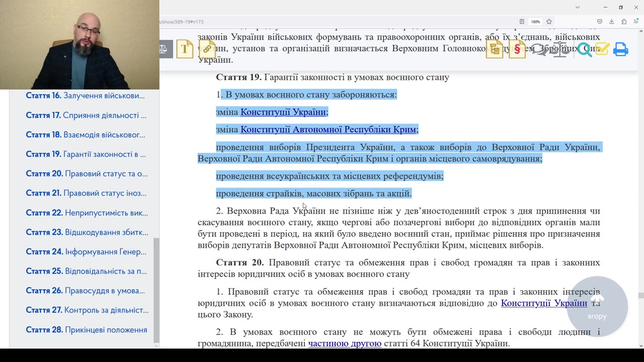The height and width of the screenshot is (362, 644).
Task: Navigate to Стаття 20 Правовий статус
Action: click(87, 174)
